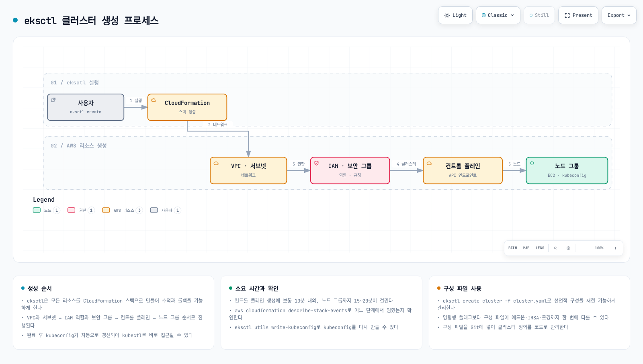Click the kubeconfig 자동 갱신 bullet text
Screen dimensions: 643x364
(107, 335)
